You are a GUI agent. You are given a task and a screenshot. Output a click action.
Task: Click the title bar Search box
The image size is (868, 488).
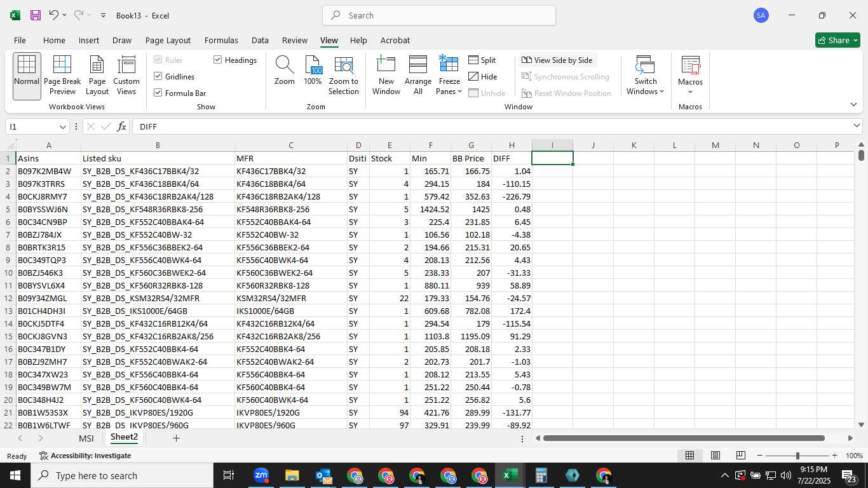click(x=439, y=15)
